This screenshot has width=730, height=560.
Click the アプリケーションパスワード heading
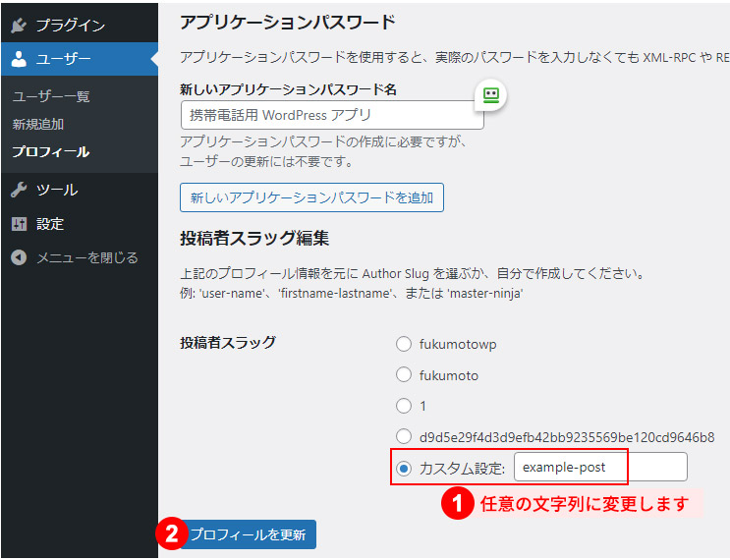288,23
